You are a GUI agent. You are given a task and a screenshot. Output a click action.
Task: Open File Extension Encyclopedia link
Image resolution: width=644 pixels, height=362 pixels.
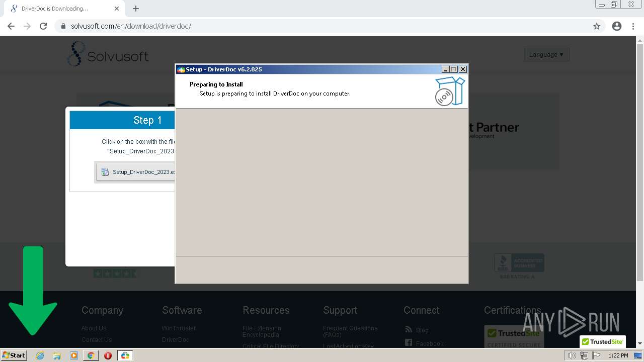[262, 331]
